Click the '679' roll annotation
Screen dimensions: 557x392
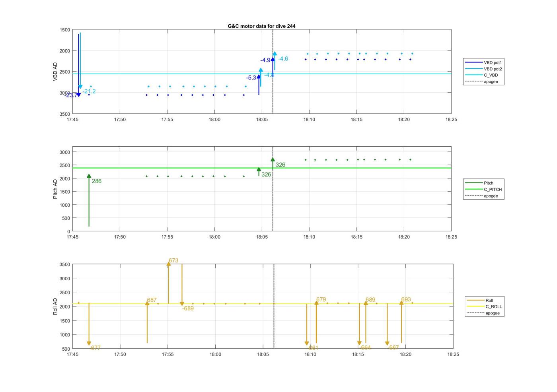[x=321, y=300]
